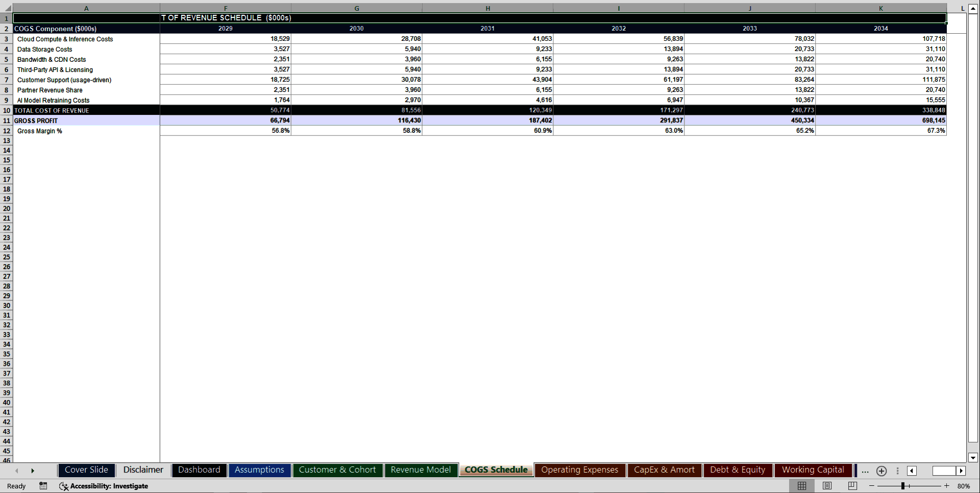Select the Working Capital sheet tab

813,470
